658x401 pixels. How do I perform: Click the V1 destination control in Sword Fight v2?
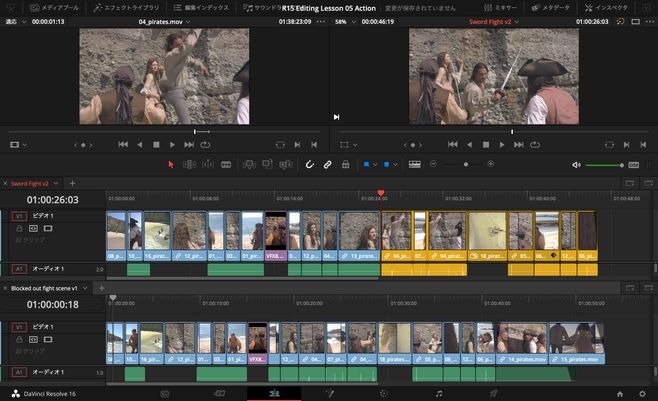coord(19,216)
